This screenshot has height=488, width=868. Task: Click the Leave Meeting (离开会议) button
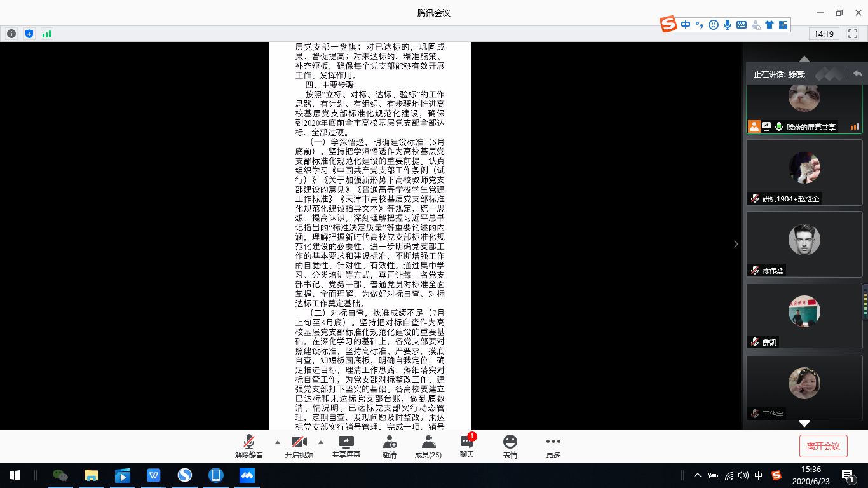(823, 446)
